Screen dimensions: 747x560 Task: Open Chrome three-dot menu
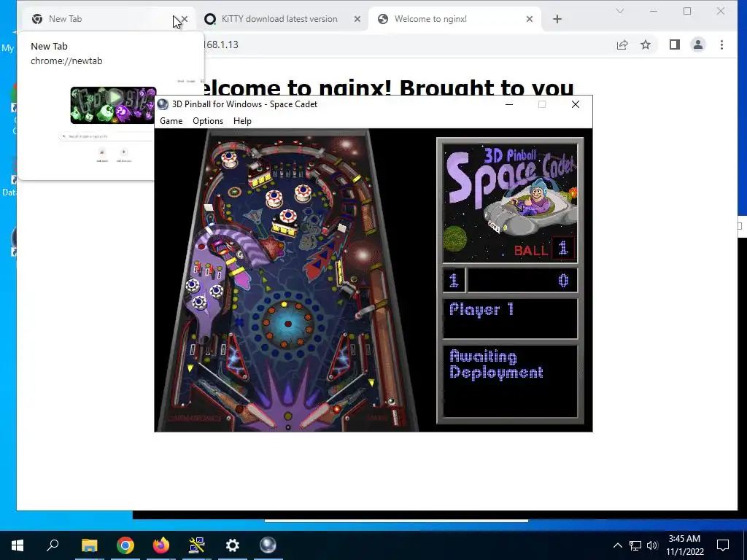(x=721, y=44)
